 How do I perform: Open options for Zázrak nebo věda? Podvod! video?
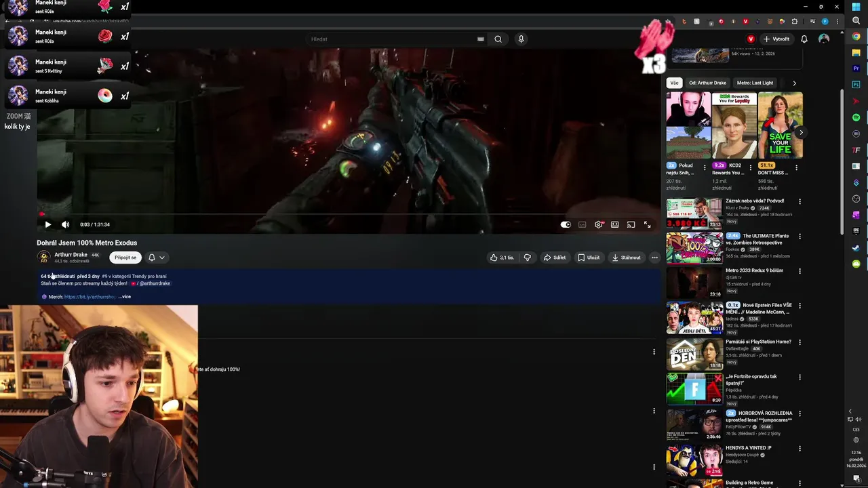(x=800, y=201)
